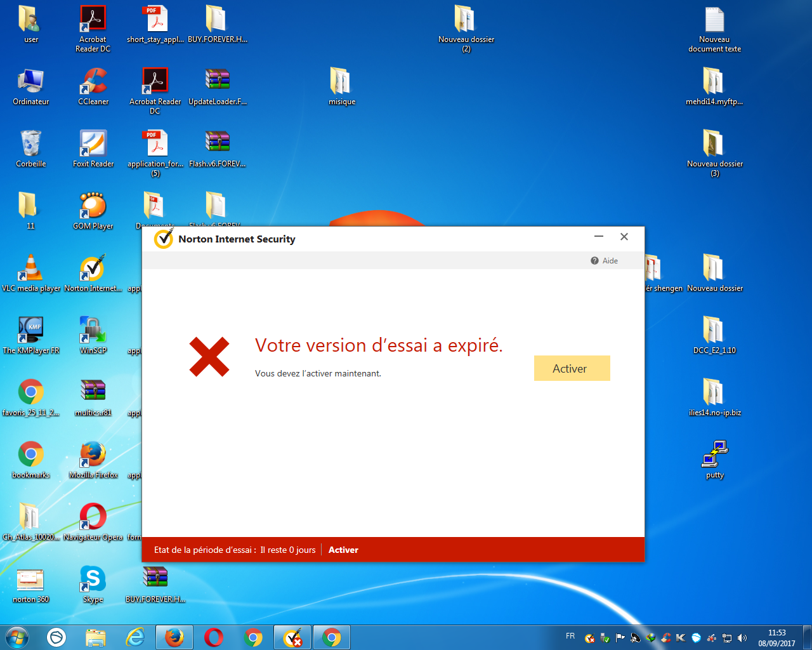Launch Internet Explorer from taskbar
The width and height of the screenshot is (812, 650).
(x=135, y=637)
